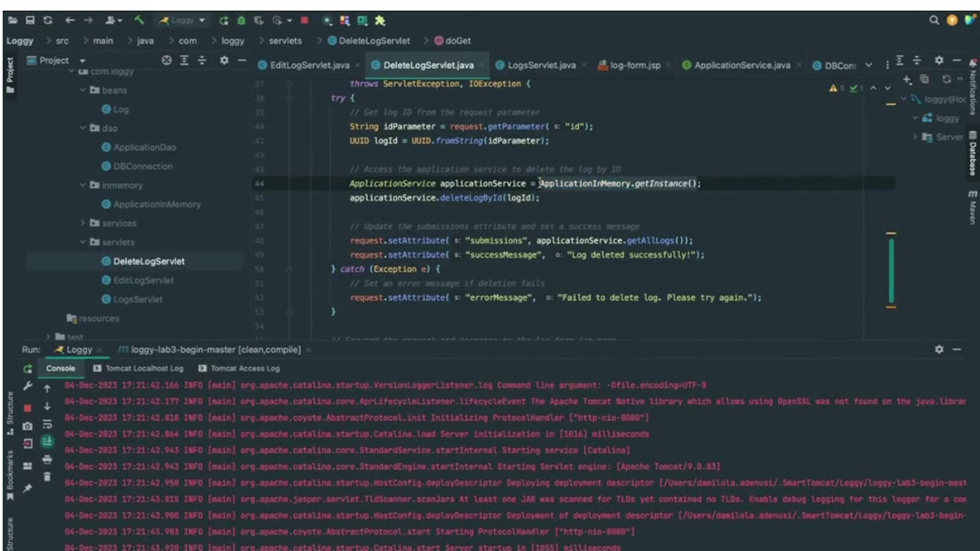Click the Debug bug icon
The height and width of the screenshot is (551, 980).
pos(243,21)
